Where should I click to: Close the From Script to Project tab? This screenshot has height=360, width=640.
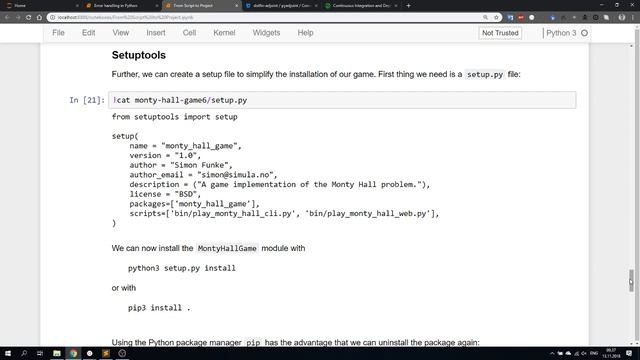click(237, 6)
